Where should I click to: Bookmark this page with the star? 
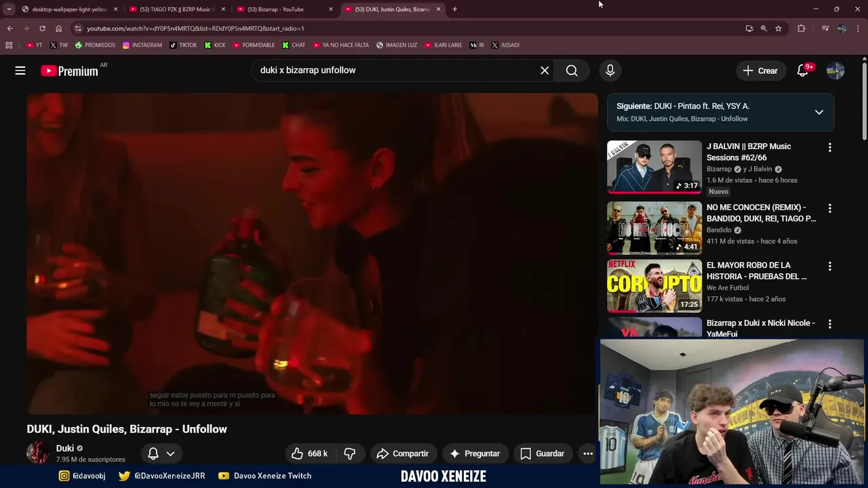click(778, 28)
